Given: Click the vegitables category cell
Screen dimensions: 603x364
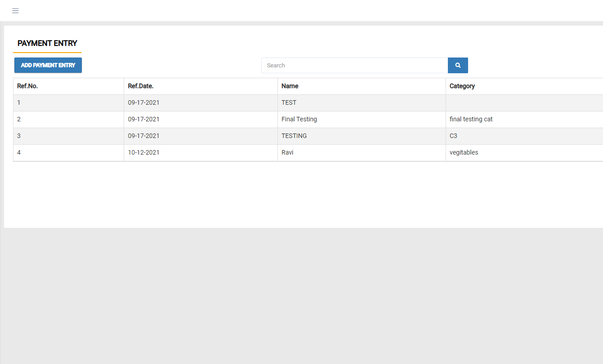Looking at the screenshot, I should click(464, 152).
